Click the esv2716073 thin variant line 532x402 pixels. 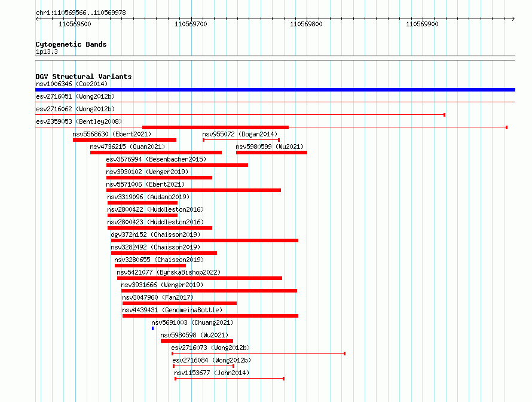(259, 354)
